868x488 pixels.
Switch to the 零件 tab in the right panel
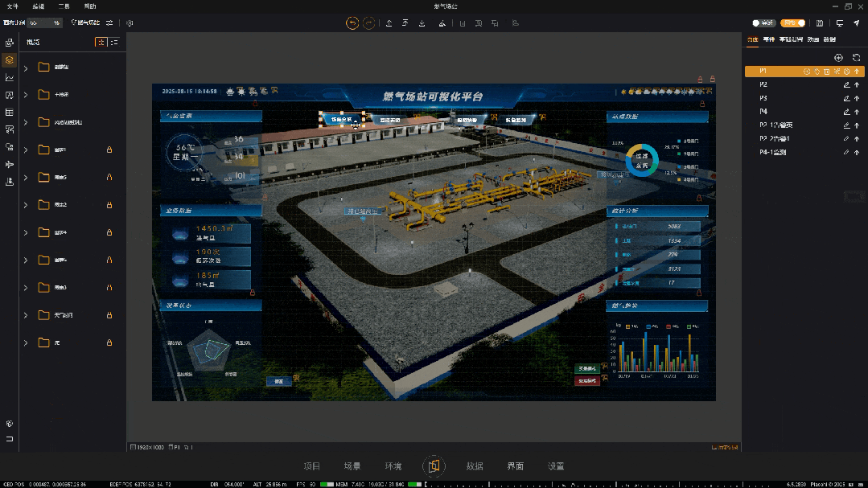click(768, 39)
